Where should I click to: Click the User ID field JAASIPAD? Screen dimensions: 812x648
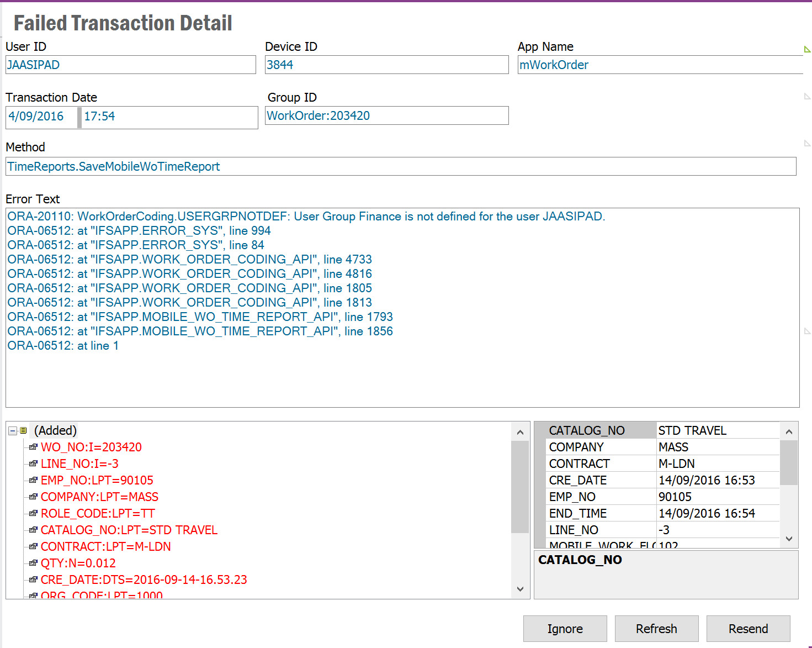click(130, 65)
